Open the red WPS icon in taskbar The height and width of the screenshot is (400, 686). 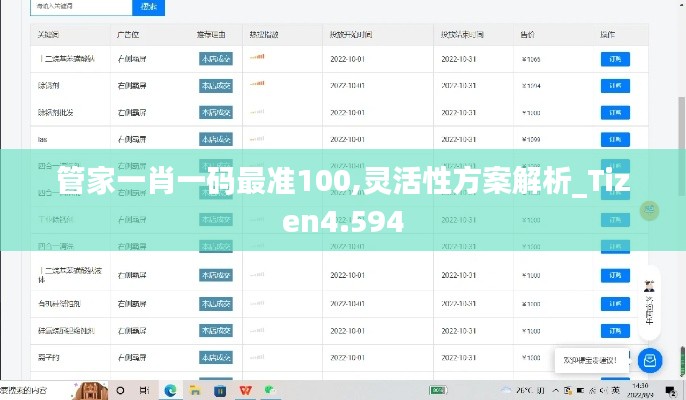point(246,389)
